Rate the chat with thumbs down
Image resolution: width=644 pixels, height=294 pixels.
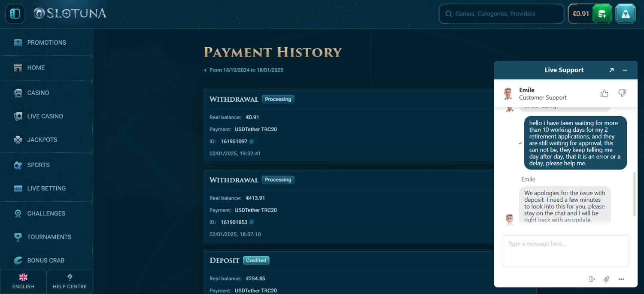point(622,93)
